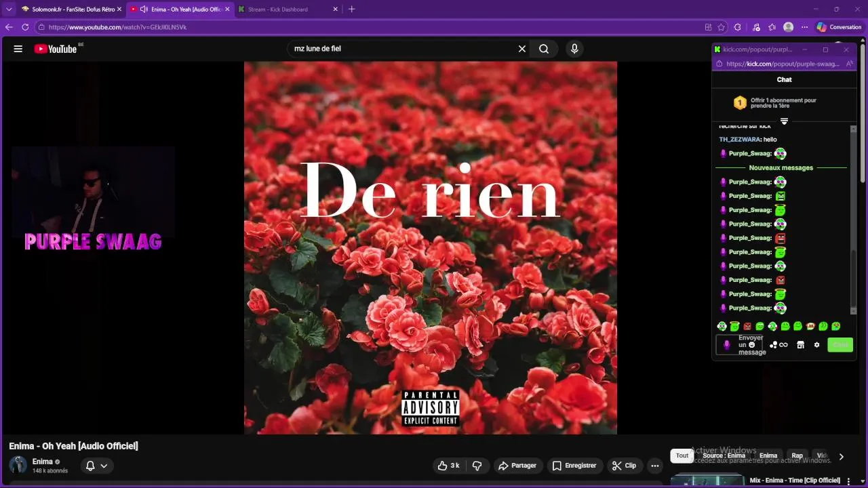Image resolution: width=868 pixels, height=488 pixels.
Task: Open the favorites list icon in toolbar
Action: pyautogui.click(x=772, y=27)
